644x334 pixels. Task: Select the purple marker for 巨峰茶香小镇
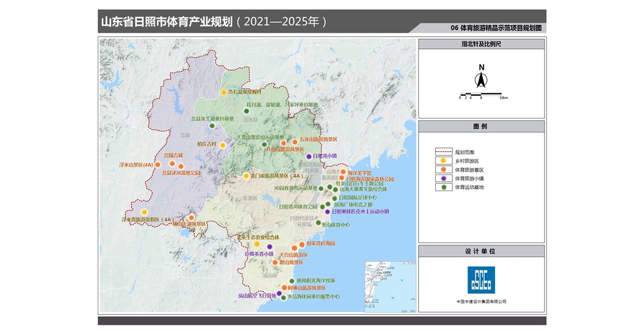[x=269, y=247]
